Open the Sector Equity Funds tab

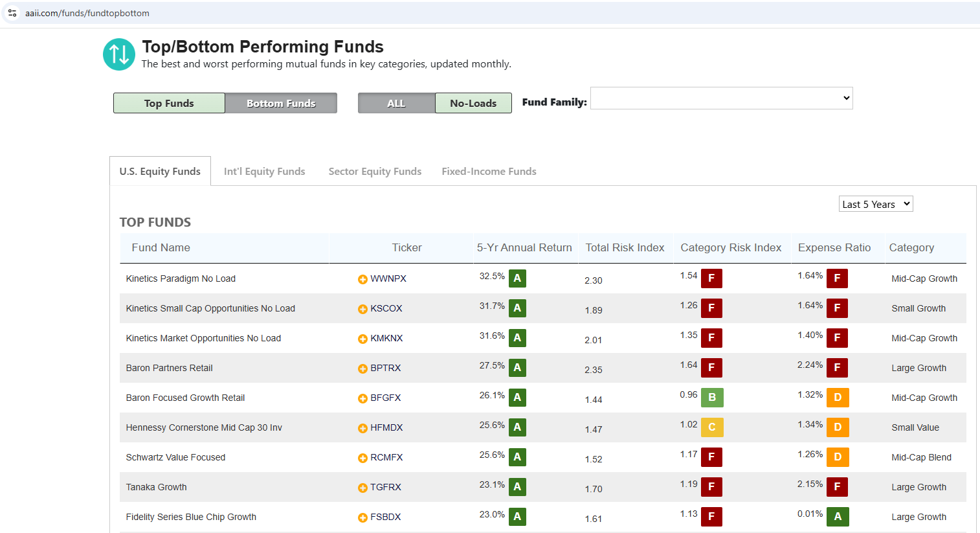(x=375, y=172)
